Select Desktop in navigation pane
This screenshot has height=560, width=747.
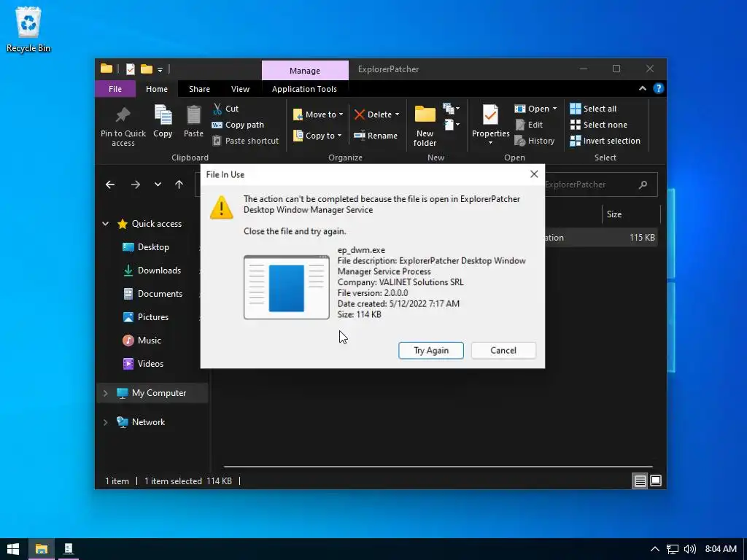(x=153, y=247)
